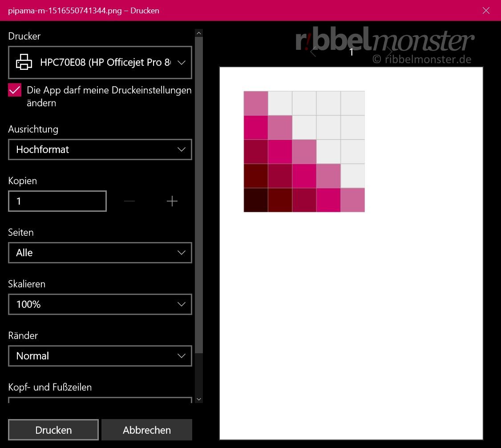
Task: Open the partially visible Kopf- und Fußzeilen dropdown
Action: 100,400
